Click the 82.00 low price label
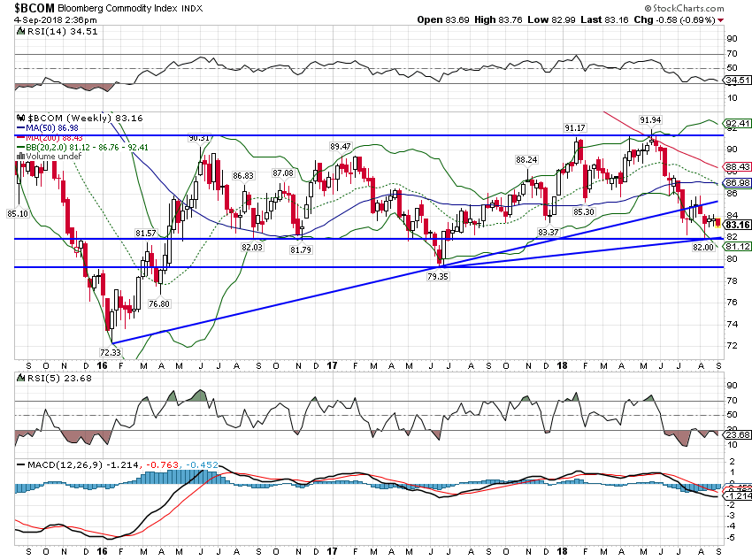752x560 pixels. tap(703, 247)
